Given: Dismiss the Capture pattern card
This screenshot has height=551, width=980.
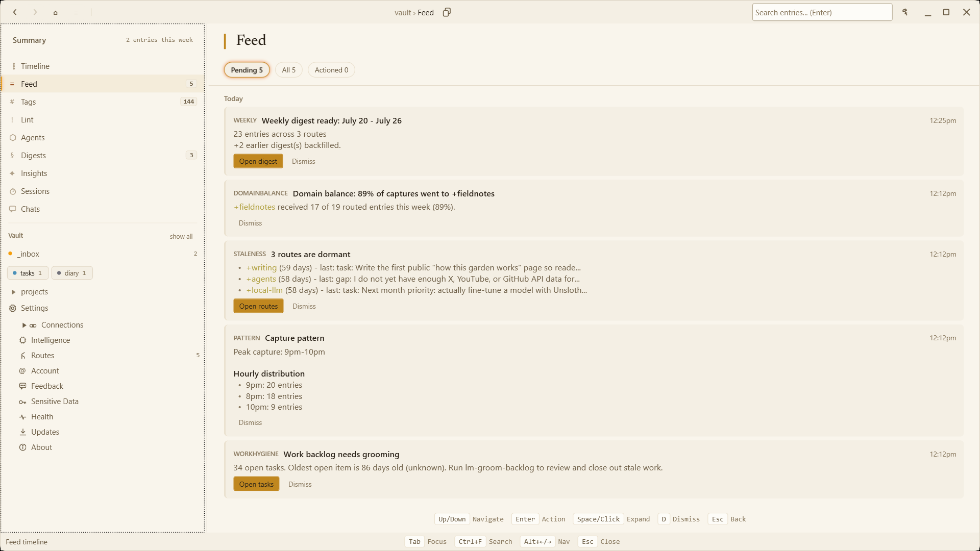Looking at the screenshot, I should 250,422.
